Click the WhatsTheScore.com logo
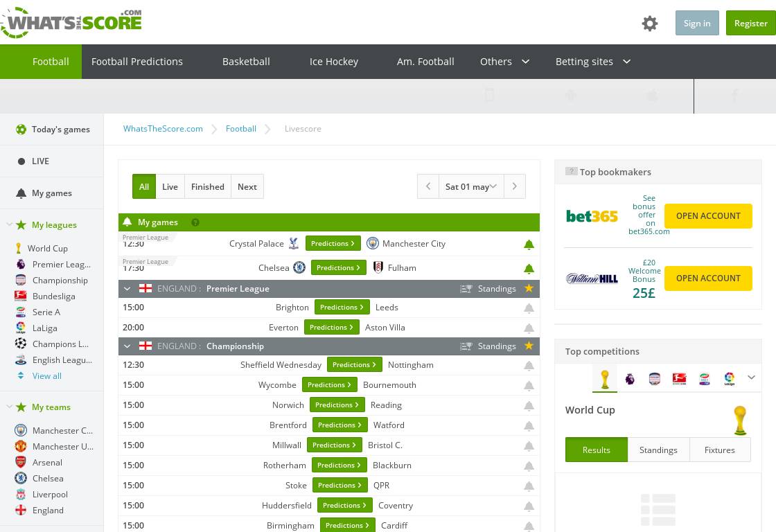The image size is (776, 532). point(71,23)
